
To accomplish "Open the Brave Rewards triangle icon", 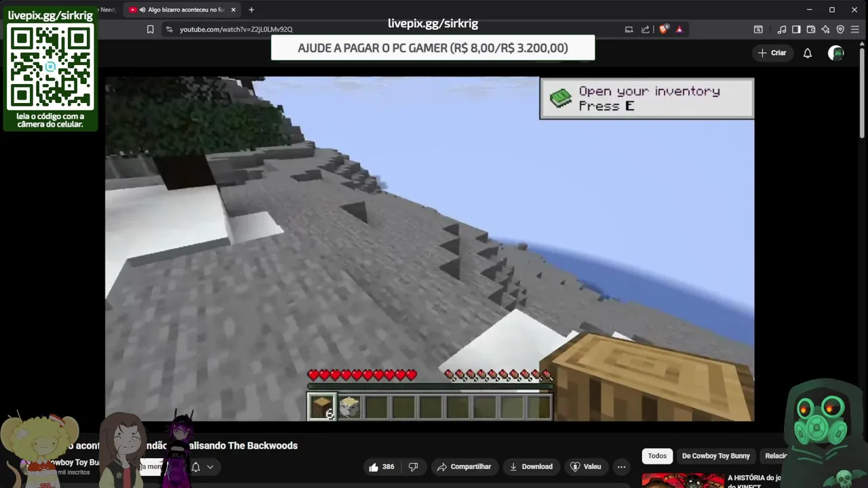I will point(679,29).
